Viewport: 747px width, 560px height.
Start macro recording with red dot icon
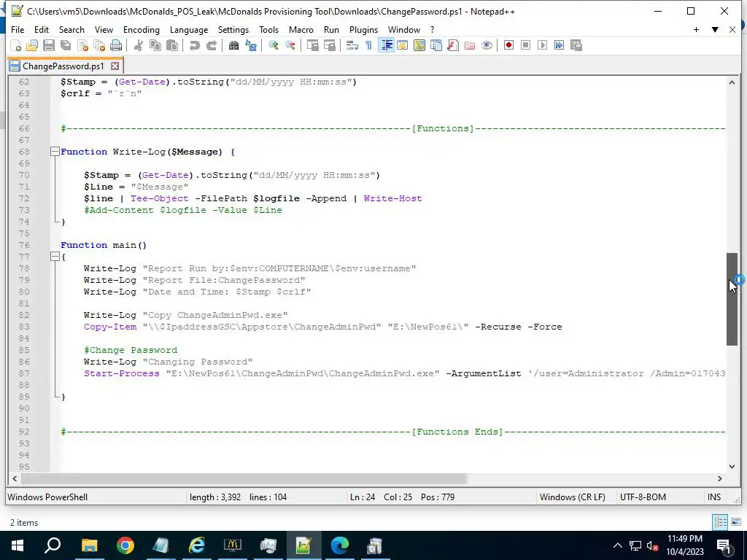[x=508, y=45]
